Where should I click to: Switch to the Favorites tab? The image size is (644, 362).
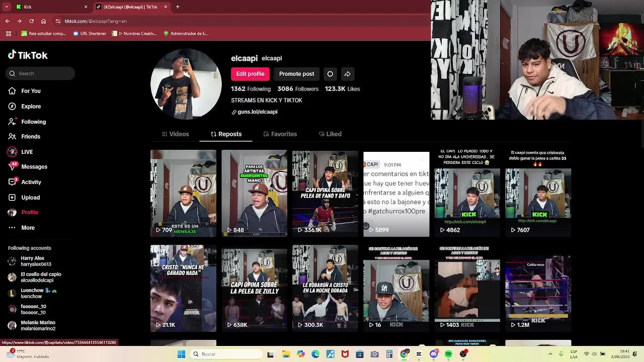(x=280, y=134)
